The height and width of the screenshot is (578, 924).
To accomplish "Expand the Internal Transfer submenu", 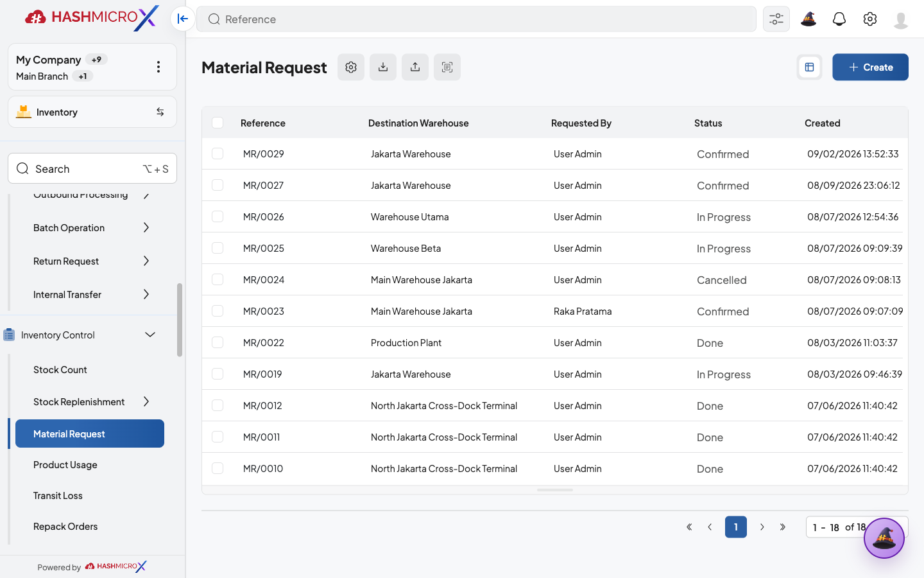I will [146, 294].
